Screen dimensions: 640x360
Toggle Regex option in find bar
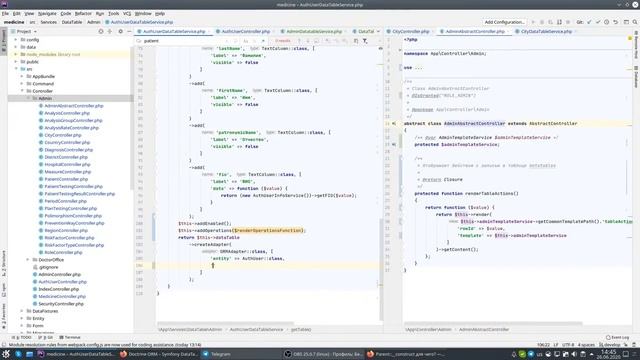click(x=263, y=41)
